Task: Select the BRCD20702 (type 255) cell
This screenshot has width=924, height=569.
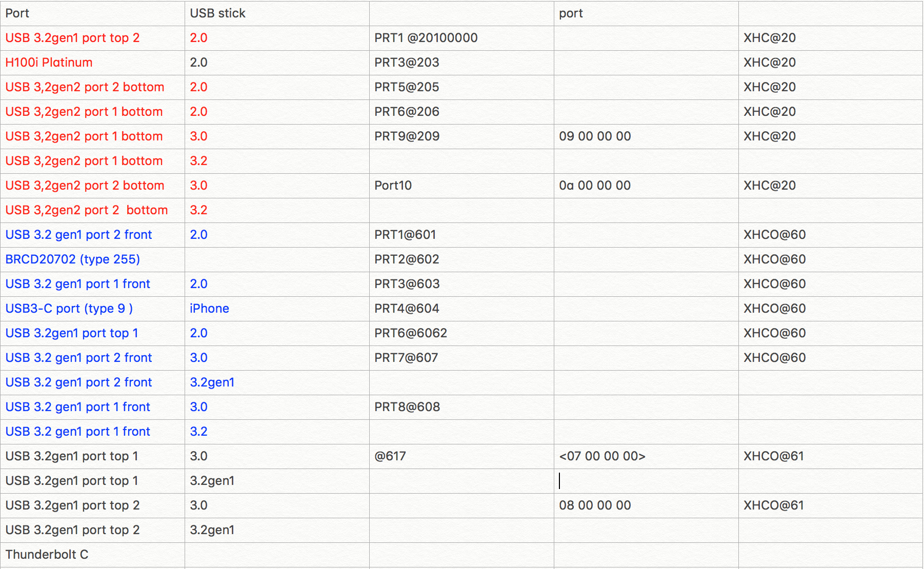Action: coord(72,259)
